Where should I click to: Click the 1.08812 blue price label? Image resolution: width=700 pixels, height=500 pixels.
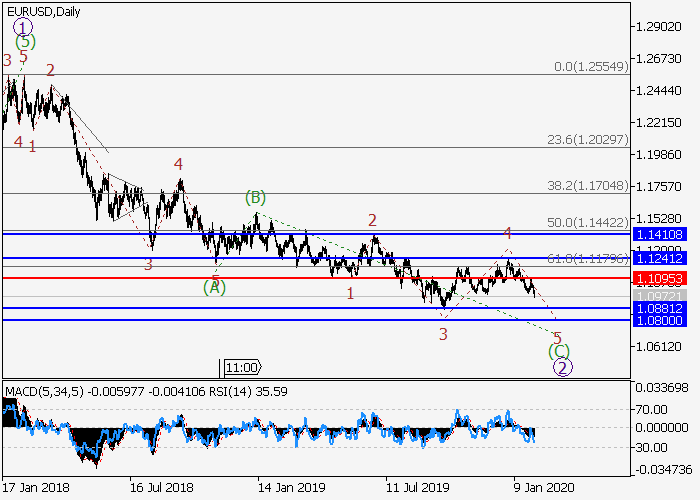[x=659, y=309]
